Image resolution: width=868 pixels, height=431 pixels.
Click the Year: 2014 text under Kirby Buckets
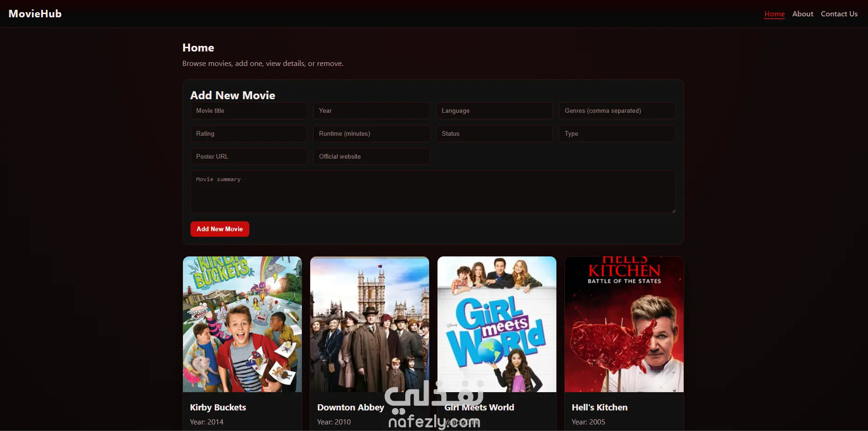[x=207, y=422]
